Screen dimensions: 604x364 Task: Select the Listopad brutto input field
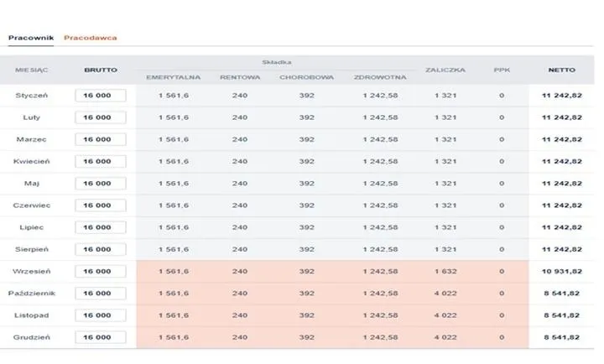pyautogui.click(x=101, y=315)
